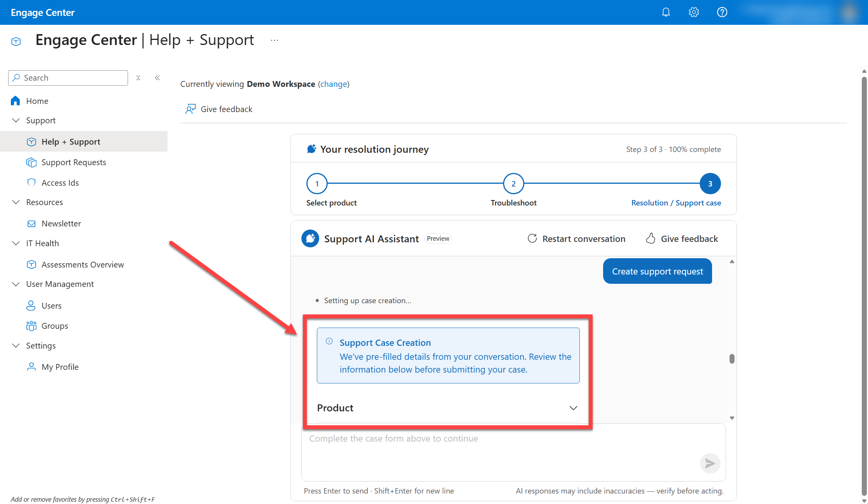The width and height of the screenshot is (868, 504).
Task: Collapse the sidebar with double chevron icon
Action: tap(157, 78)
